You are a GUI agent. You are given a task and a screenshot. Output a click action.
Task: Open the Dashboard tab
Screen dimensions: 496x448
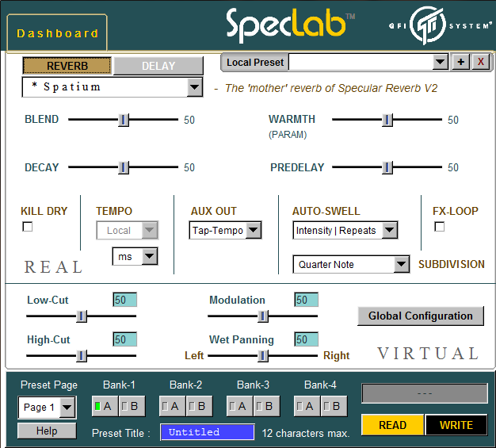[x=57, y=33]
